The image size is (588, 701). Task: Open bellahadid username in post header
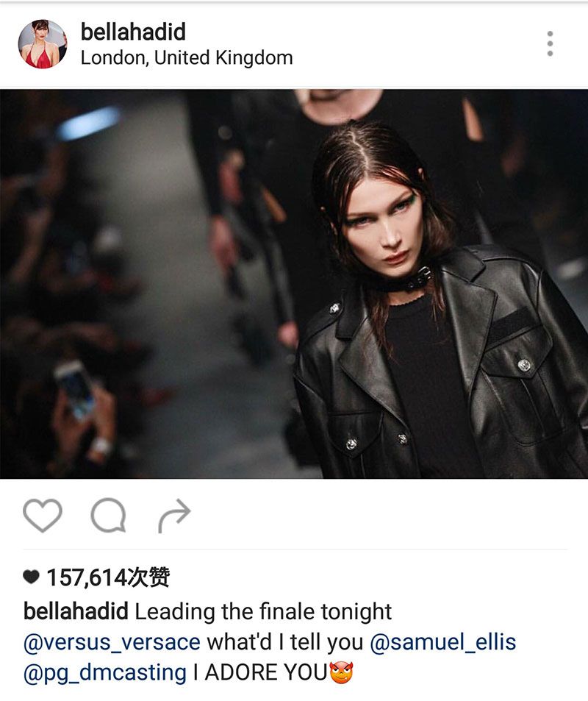[133, 32]
